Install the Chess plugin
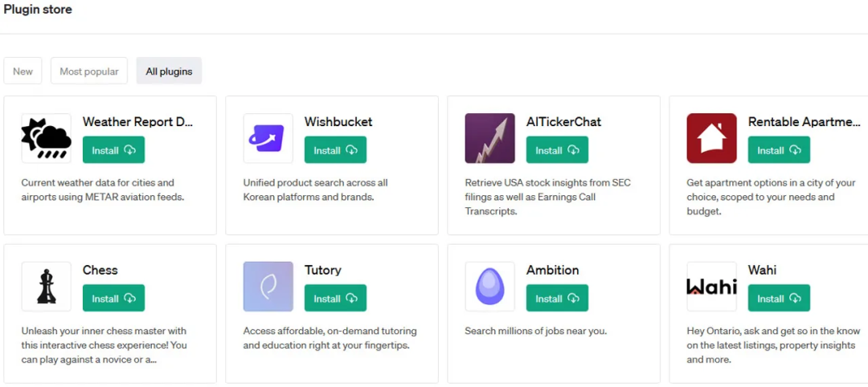Screen dimensions: 868x387 tap(113, 299)
